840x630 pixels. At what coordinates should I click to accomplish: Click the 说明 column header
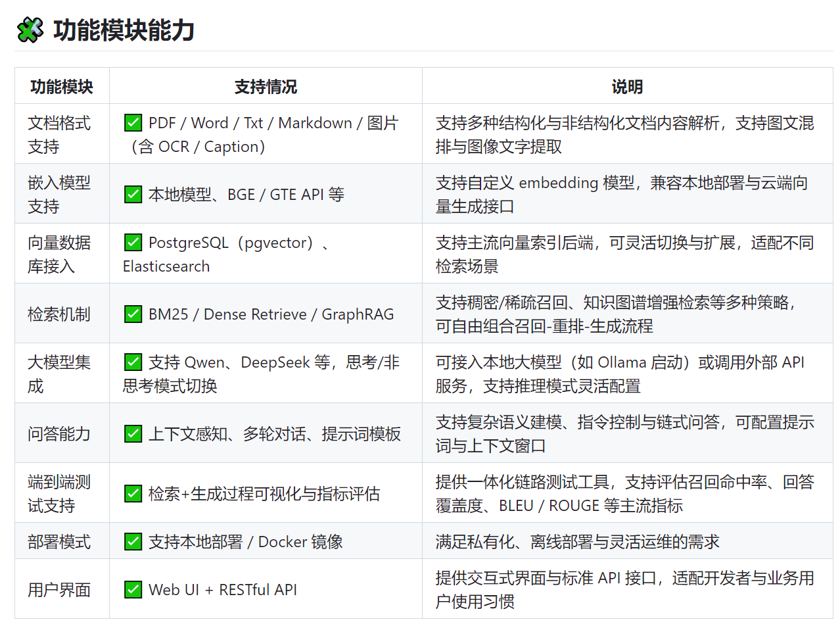[x=627, y=86]
